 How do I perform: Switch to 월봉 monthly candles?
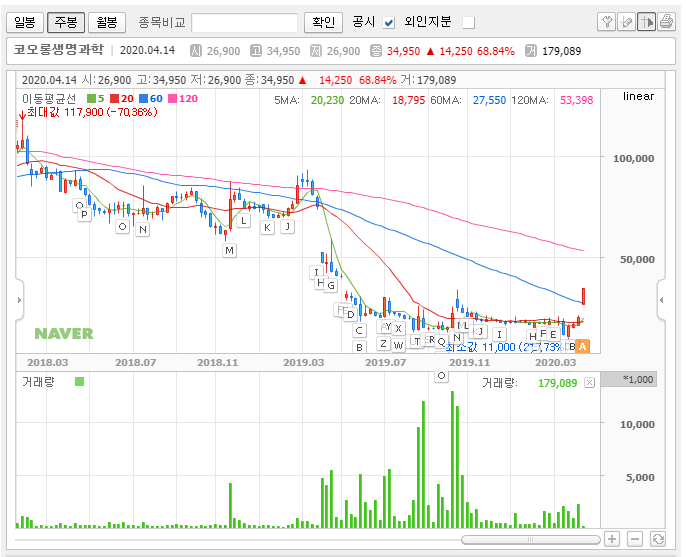(107, 22)
